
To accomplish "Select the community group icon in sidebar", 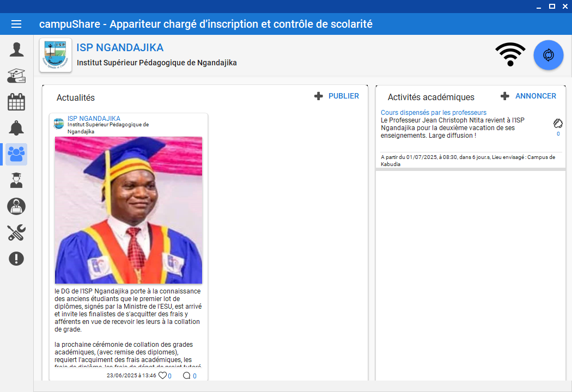I will pyautogui.click(x=16, y=155).
